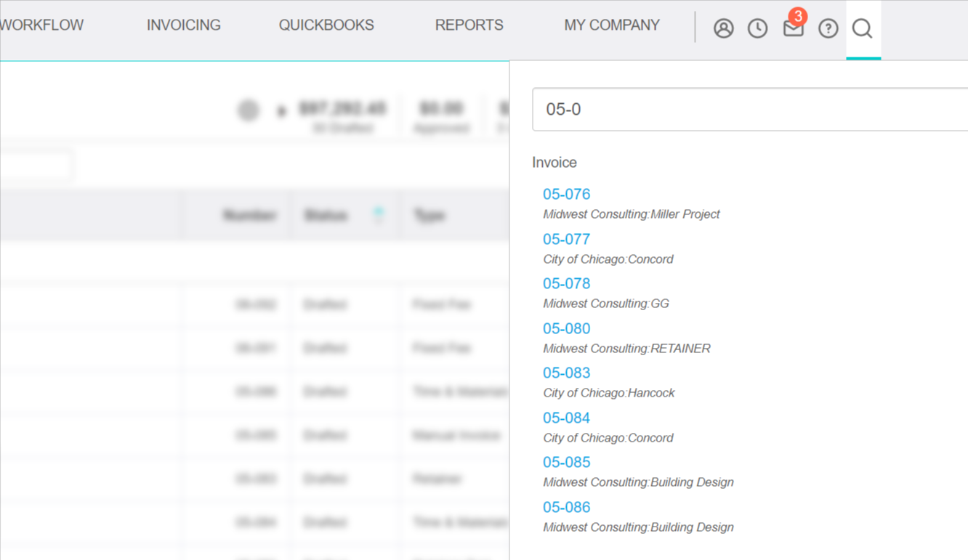This screenshot has height=560, width=968.
Task: Open the user profile icon
Action: (x=723, y=28)
